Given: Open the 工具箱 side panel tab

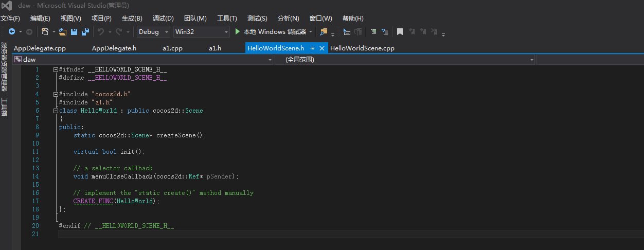Looking at the screenshot, I should (4, 107).
